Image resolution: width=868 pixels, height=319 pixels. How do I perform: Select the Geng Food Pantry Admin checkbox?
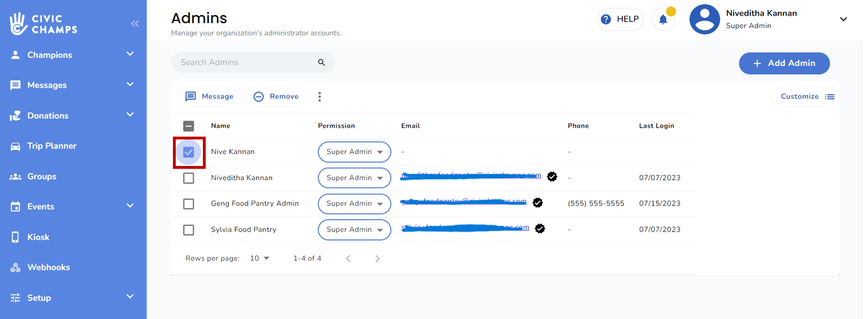(x=189, y=204)
